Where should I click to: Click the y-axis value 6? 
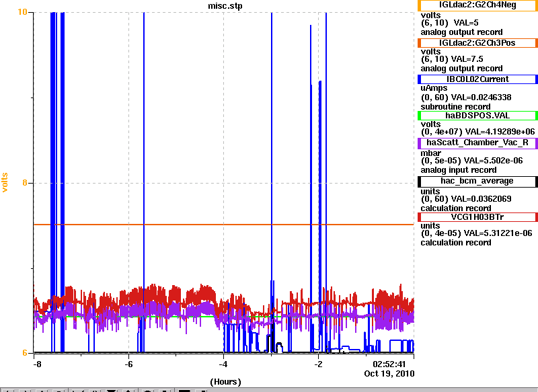(25, 352)
